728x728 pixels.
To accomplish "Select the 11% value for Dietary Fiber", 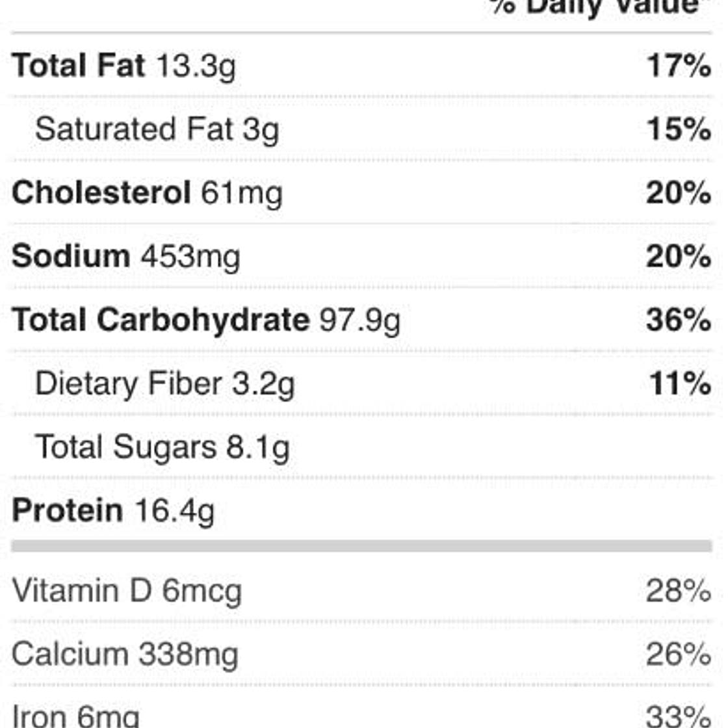I will [x=680, y=383].
